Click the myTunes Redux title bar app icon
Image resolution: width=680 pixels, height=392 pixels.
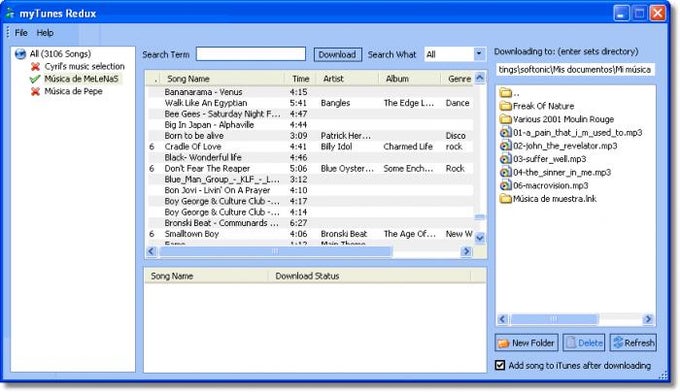(10, 13)
